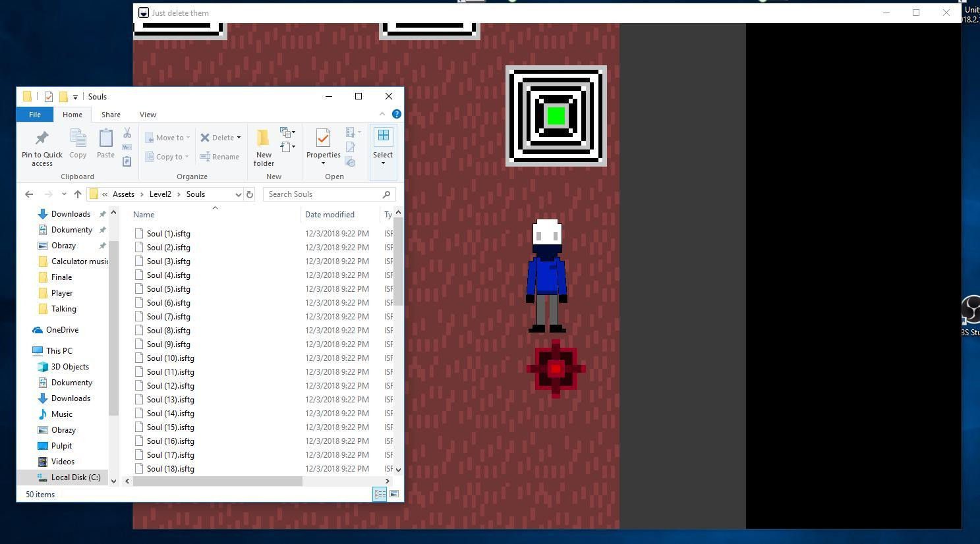
Task: Click the New folder icon in the ribbon
Action: [263, 138]
